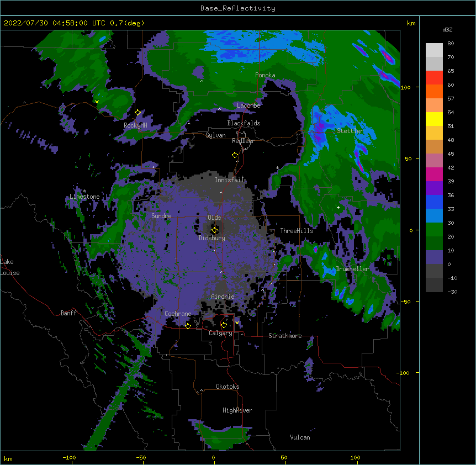Click the yellow marker below RedDeer
Viewport: 476px width, 465px height.
(x=235, y=155)
